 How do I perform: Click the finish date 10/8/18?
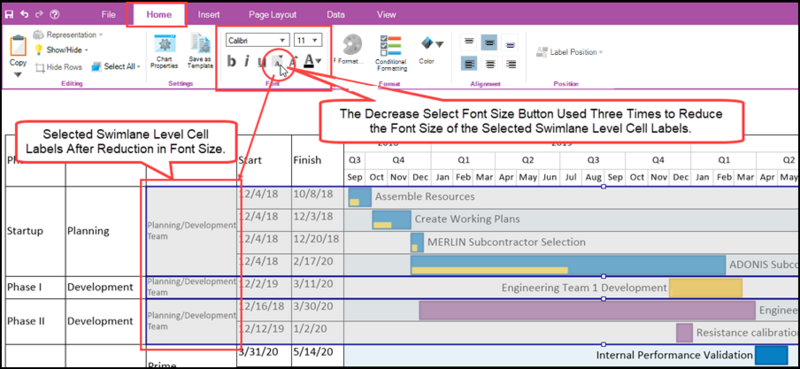coord(313,194)
